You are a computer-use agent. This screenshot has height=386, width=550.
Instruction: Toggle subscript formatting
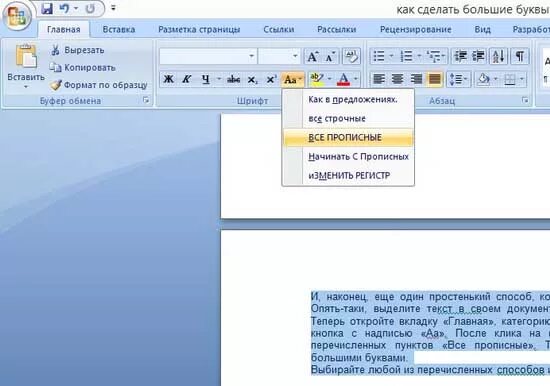click(252, 80)
